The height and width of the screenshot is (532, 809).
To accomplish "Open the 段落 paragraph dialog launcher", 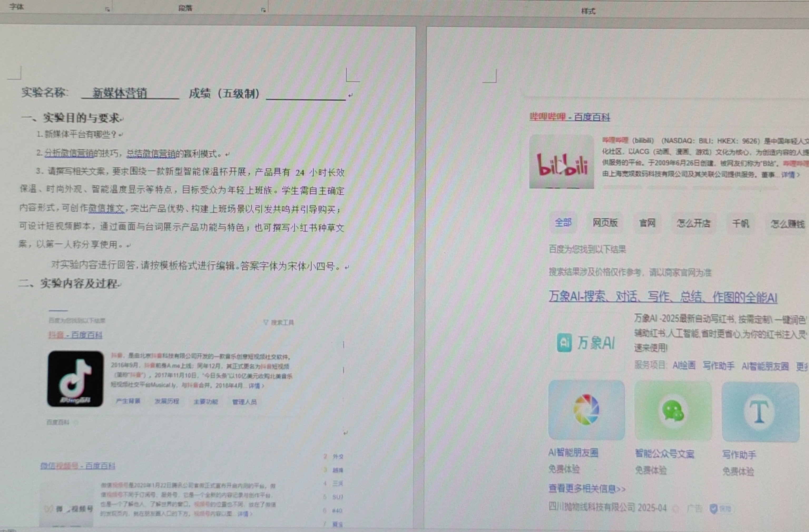I will (x=263, y=10).
